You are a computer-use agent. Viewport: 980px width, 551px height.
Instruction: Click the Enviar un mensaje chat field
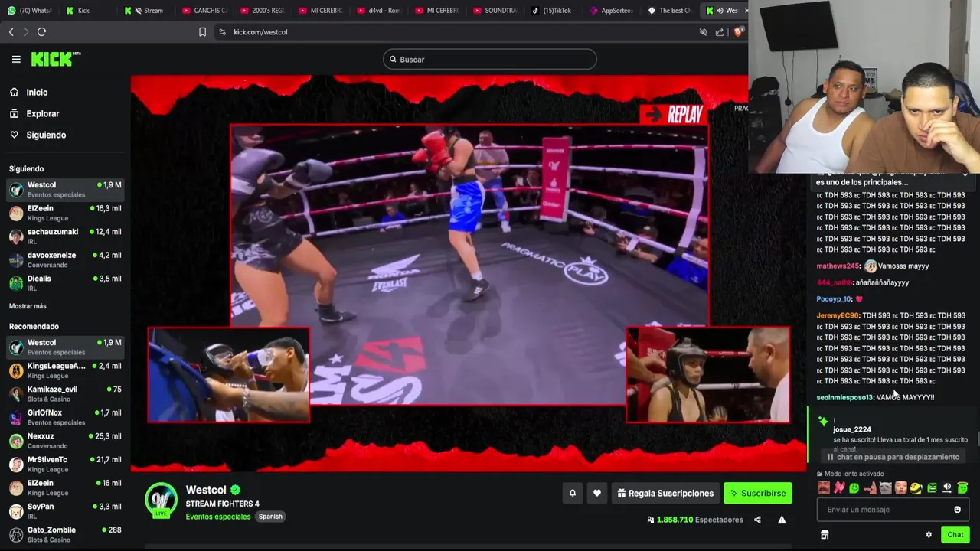pyautogui.click(x=893, y=510)
